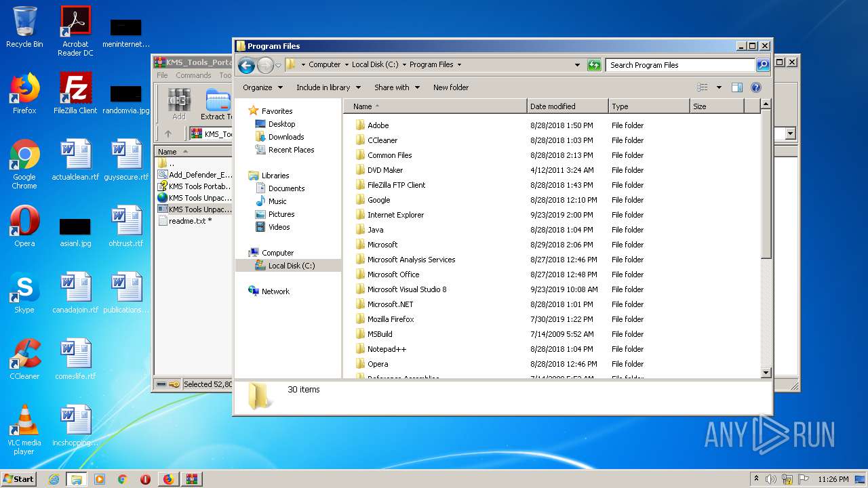
Task: Open Recycle Bin desktop icon
Action: [x=24, y=27]
